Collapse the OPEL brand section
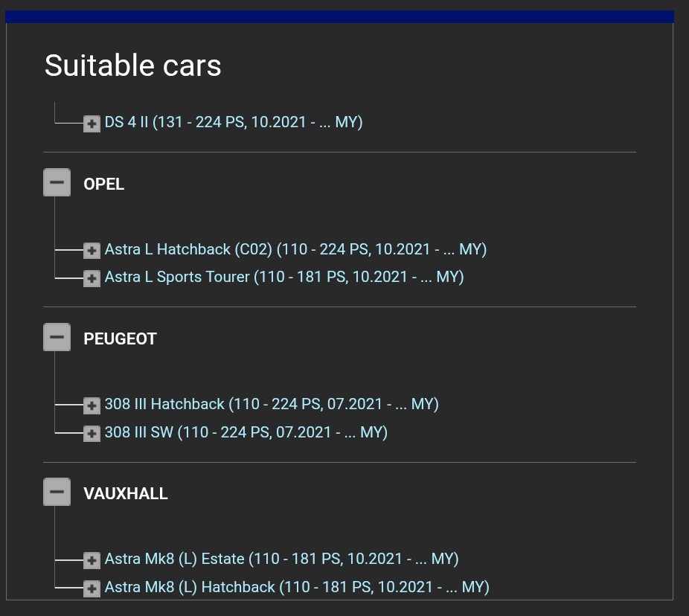689x616 pixels. 57,183
